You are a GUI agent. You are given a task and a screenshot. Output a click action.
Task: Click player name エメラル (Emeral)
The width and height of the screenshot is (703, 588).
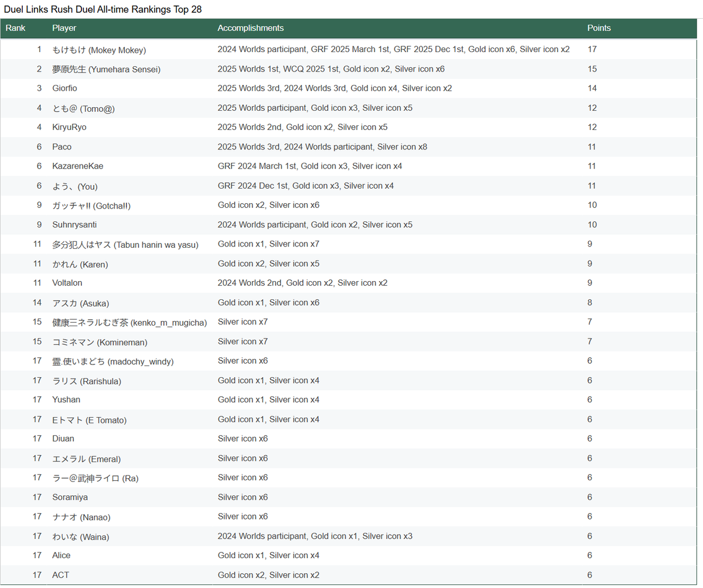pyautogui.click(x=86, y=459)
